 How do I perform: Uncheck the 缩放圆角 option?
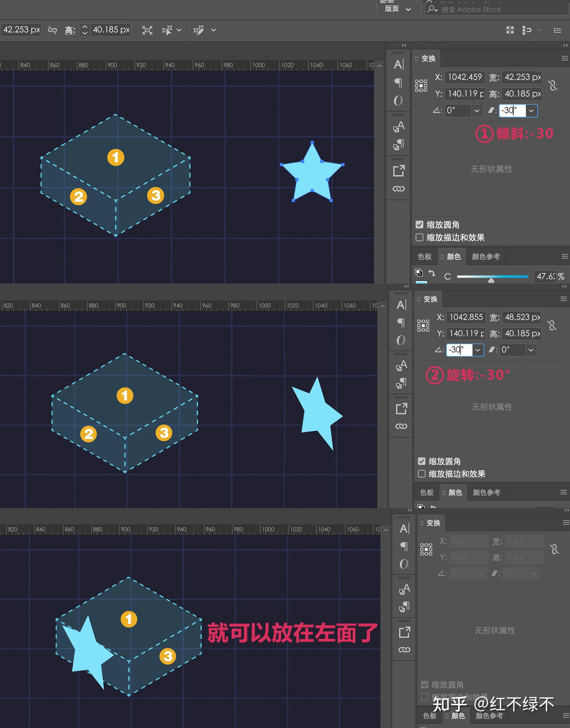[419, 225]
